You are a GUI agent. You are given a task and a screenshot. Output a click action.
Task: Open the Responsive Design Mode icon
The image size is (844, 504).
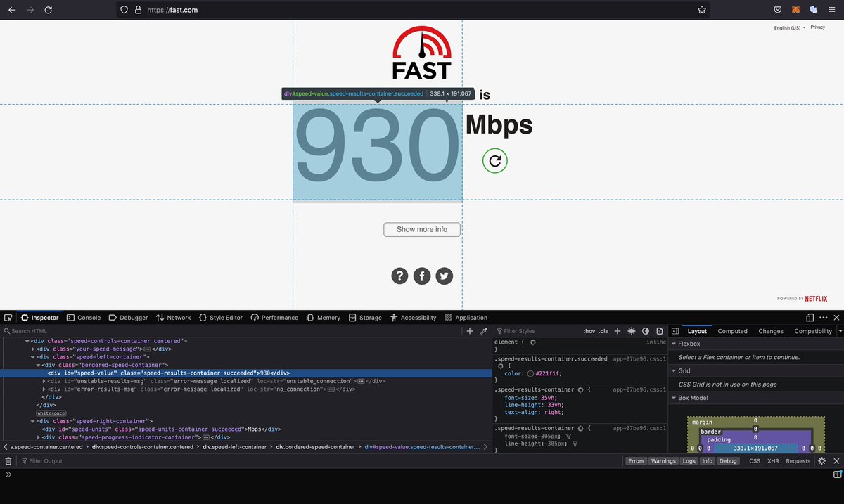pyautogui.click(x=810, y=318)
